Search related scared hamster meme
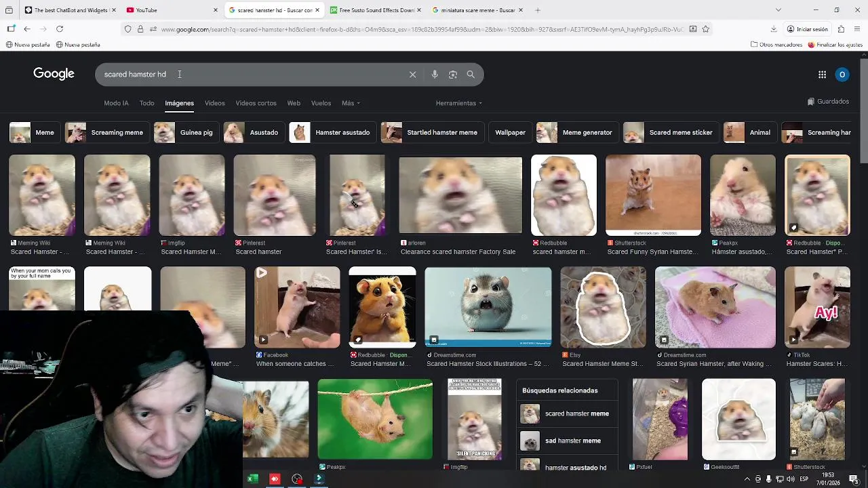This screenshot has height=488, width=868. pos(568,413)
